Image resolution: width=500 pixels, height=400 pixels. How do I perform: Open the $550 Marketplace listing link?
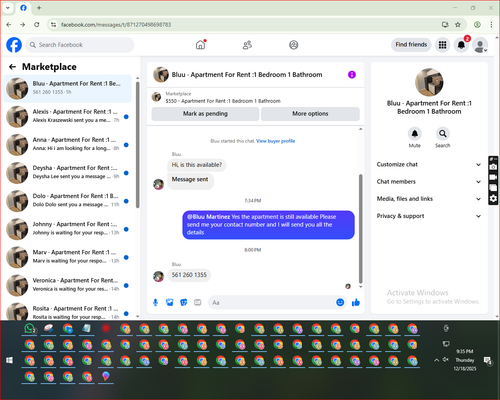pos(223,101)
